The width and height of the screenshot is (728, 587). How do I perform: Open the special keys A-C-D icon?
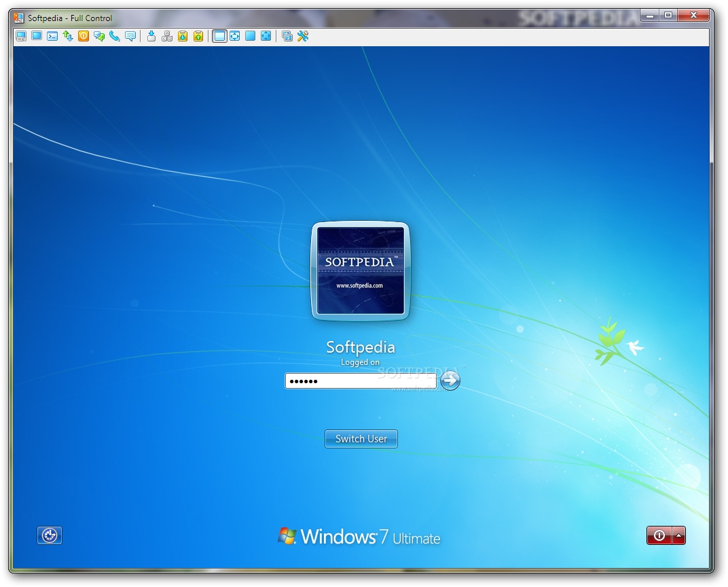167,36
